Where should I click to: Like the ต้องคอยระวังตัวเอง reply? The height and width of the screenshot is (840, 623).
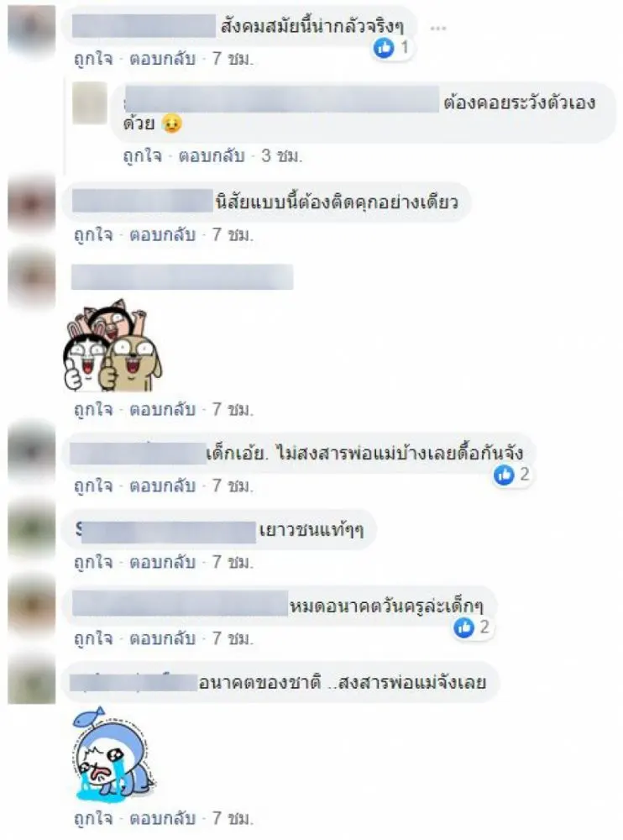coord(142,156)
